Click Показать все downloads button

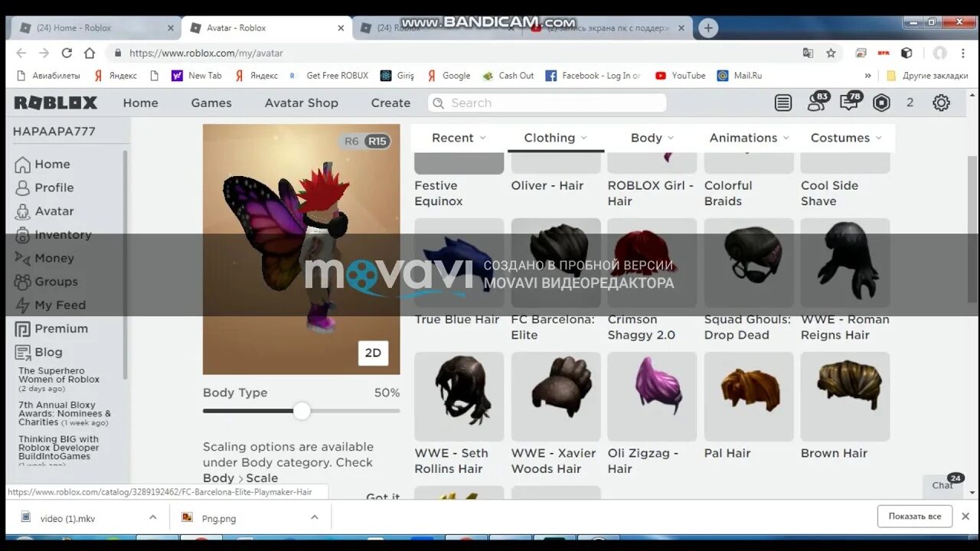coord(915,517)
